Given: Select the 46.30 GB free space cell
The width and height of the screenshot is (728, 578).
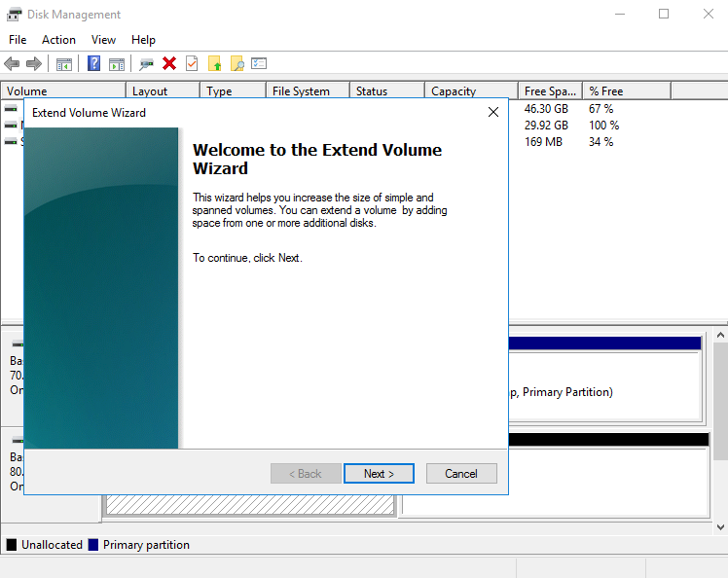Looking at the screenshot, I should [546, 109].
